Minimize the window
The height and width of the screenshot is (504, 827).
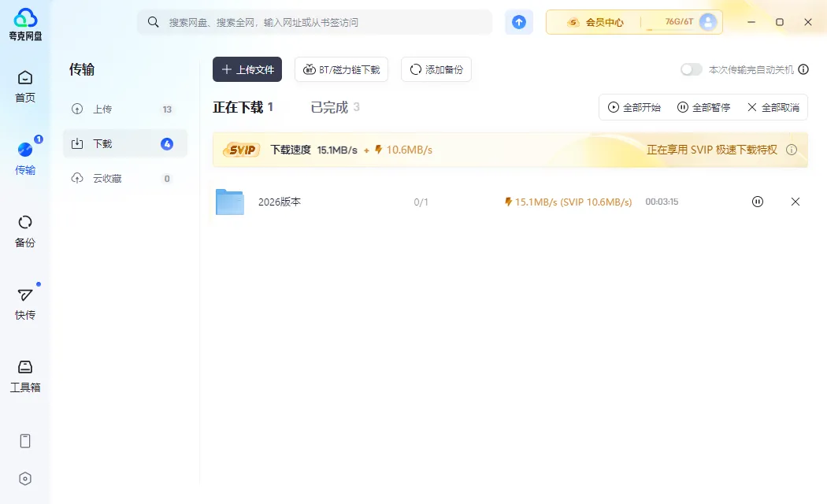coord(751,22)
